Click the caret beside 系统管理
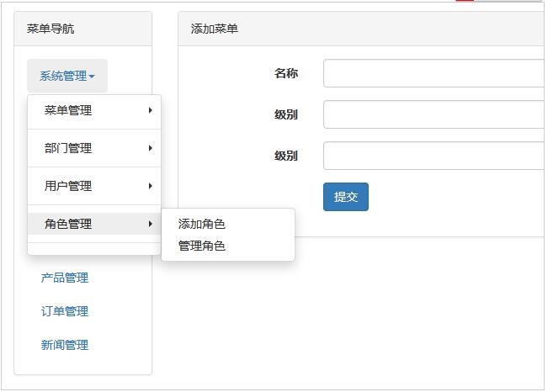Screen dimensions: 553x392 (92, 77)
